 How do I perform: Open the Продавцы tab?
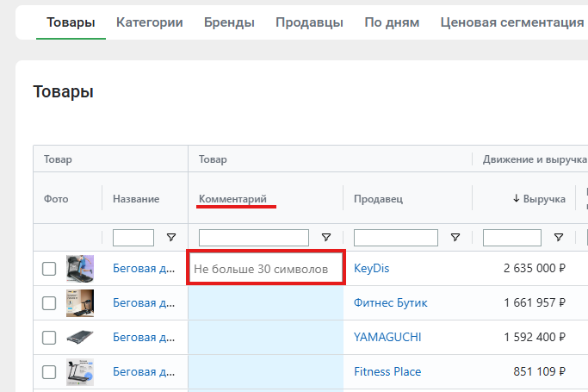[x=309, y=22]
